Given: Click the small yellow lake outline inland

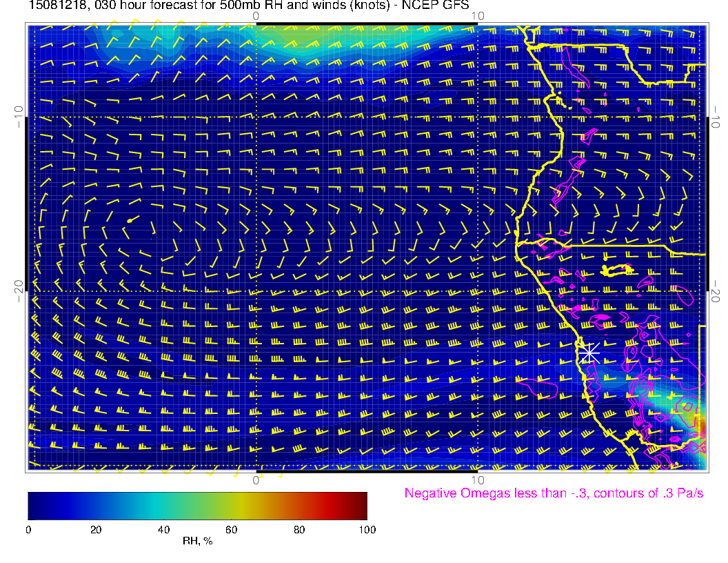Looking at the screenshot, I should click(617, 270).
